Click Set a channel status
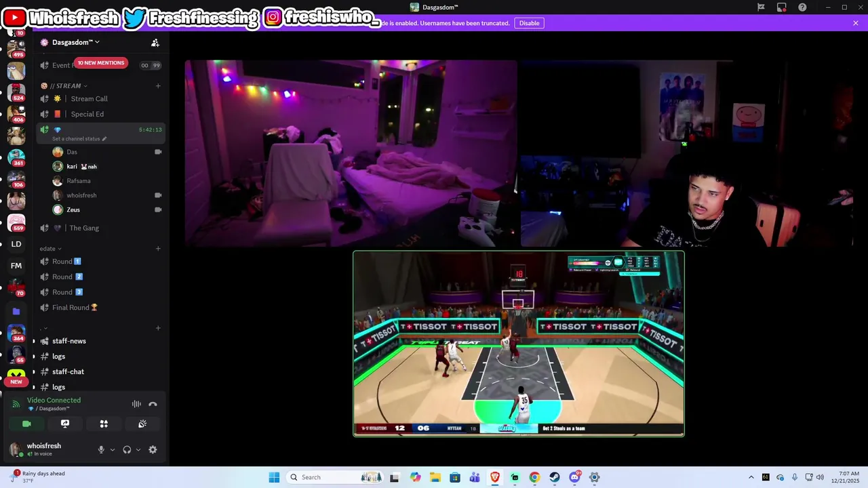 [76, 139]
